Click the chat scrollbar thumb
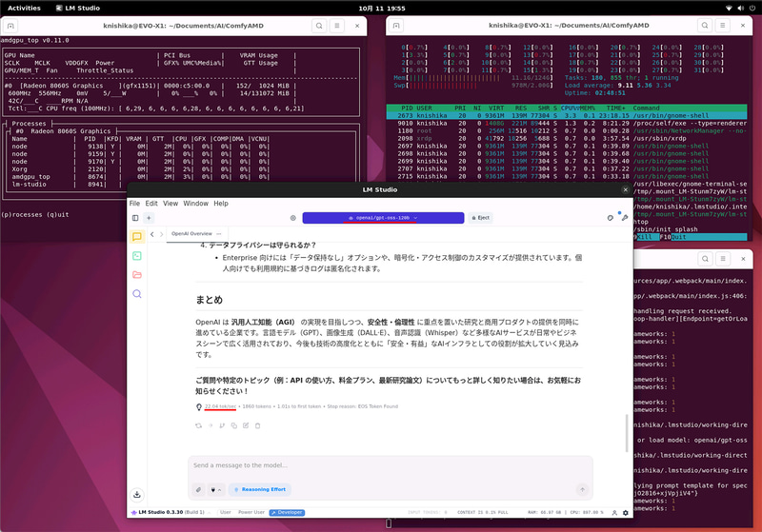 (x=627, y=433)
